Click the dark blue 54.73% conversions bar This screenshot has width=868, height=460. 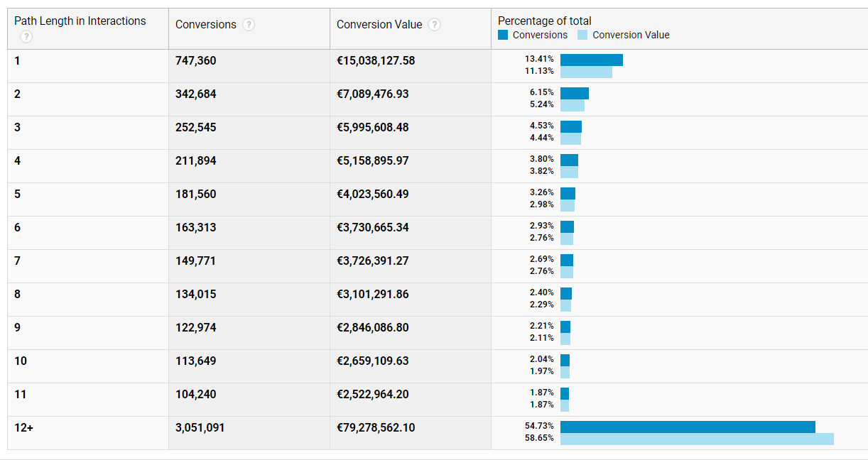(x=687, y=427)
